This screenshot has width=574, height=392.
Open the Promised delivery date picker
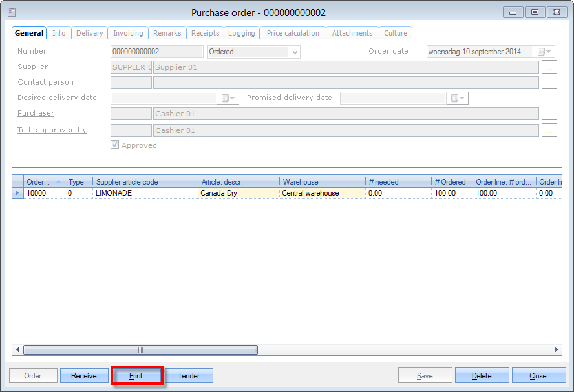(x=458, y=98)
